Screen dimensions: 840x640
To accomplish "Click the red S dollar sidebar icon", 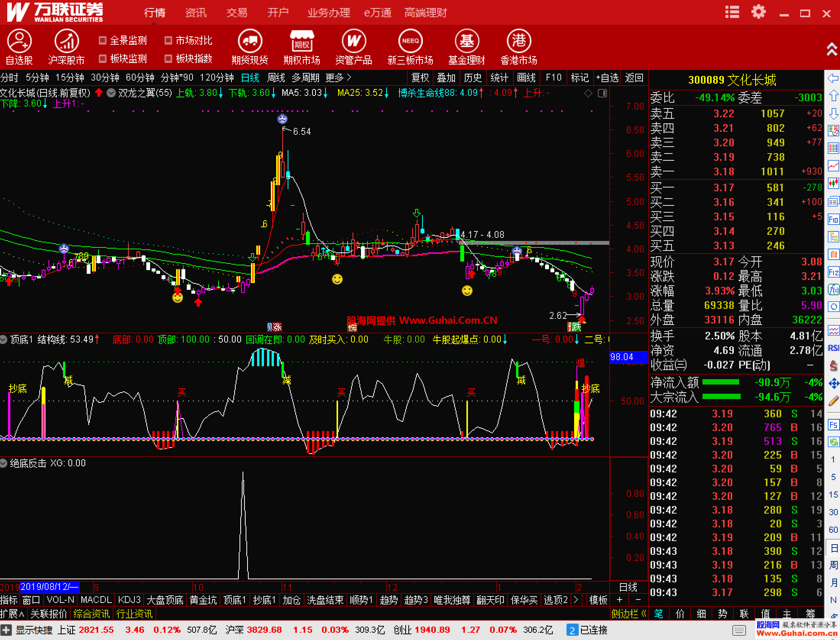I will 833,366.
